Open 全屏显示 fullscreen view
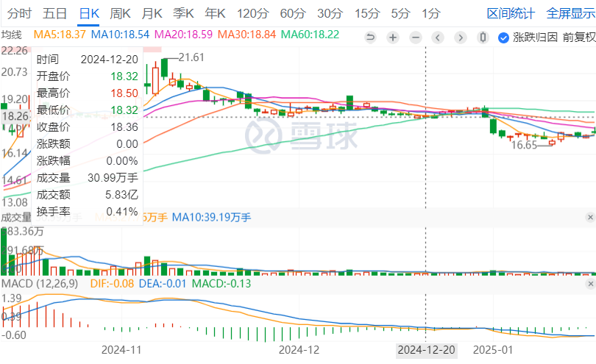Viewport: 596px width, 364px height. coord(570,13)
